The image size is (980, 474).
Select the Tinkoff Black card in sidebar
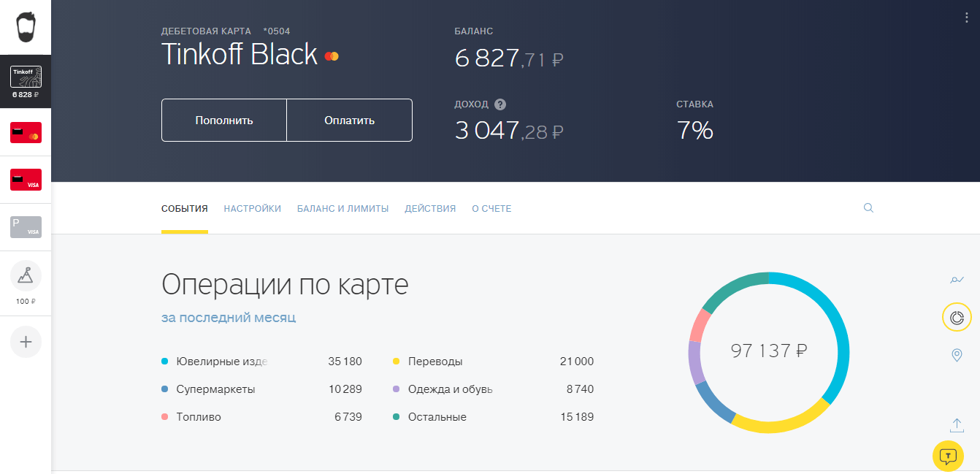(x=26, y=82)
